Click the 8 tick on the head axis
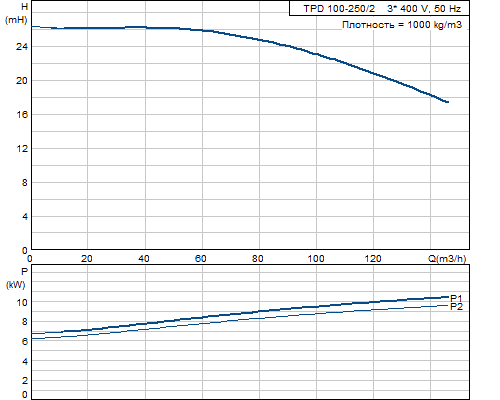This screenshot has height=400, width=500. (25, 183)
